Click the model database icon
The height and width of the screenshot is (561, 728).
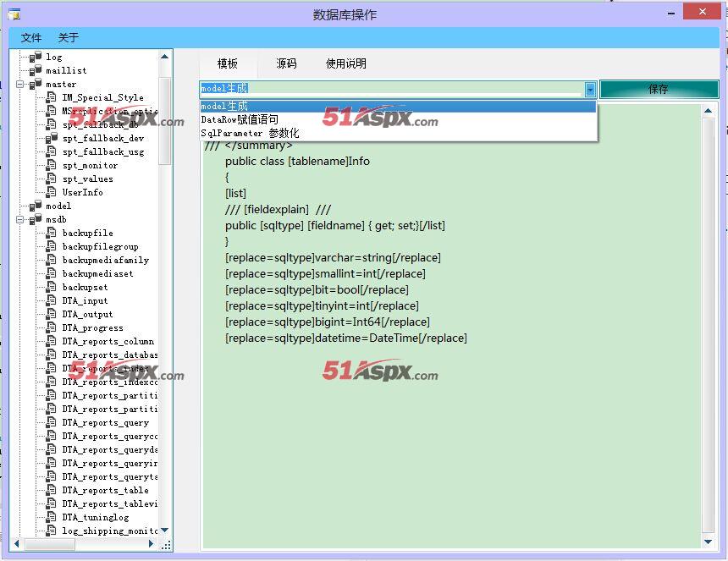tap(36, 206)
